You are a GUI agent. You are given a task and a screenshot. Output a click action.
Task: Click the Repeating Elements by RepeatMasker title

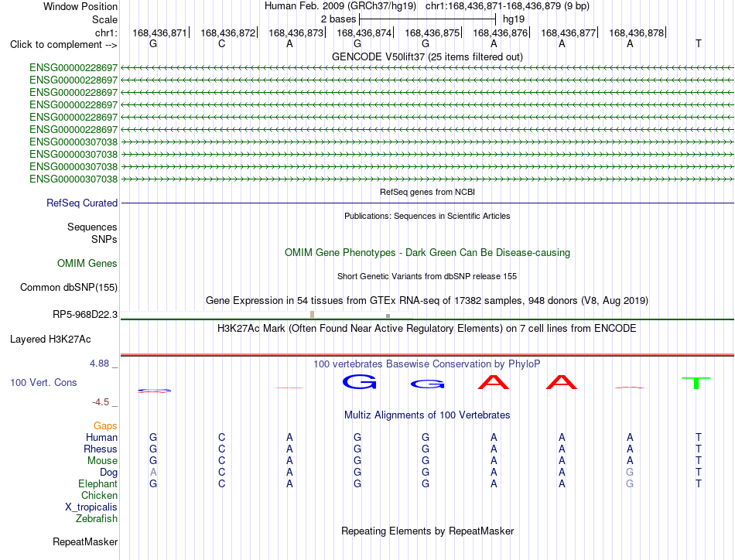pyautogui.click(x=427, y=531)
